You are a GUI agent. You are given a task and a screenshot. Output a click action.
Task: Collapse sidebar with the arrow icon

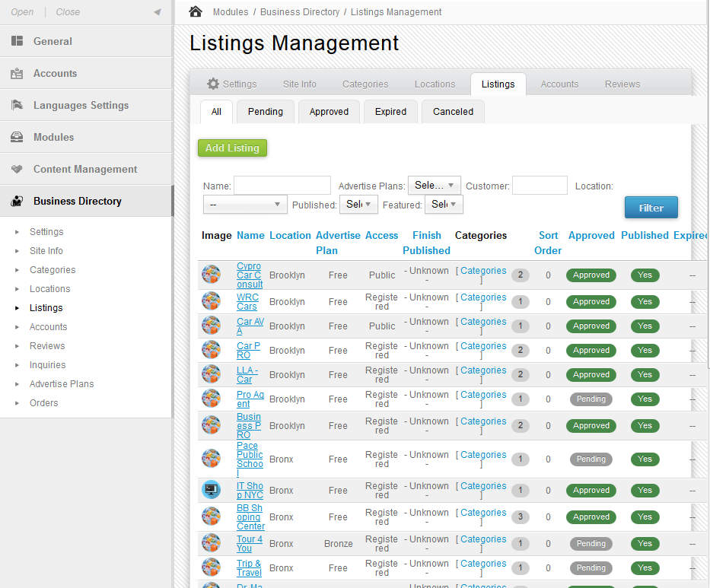(157, 11)
